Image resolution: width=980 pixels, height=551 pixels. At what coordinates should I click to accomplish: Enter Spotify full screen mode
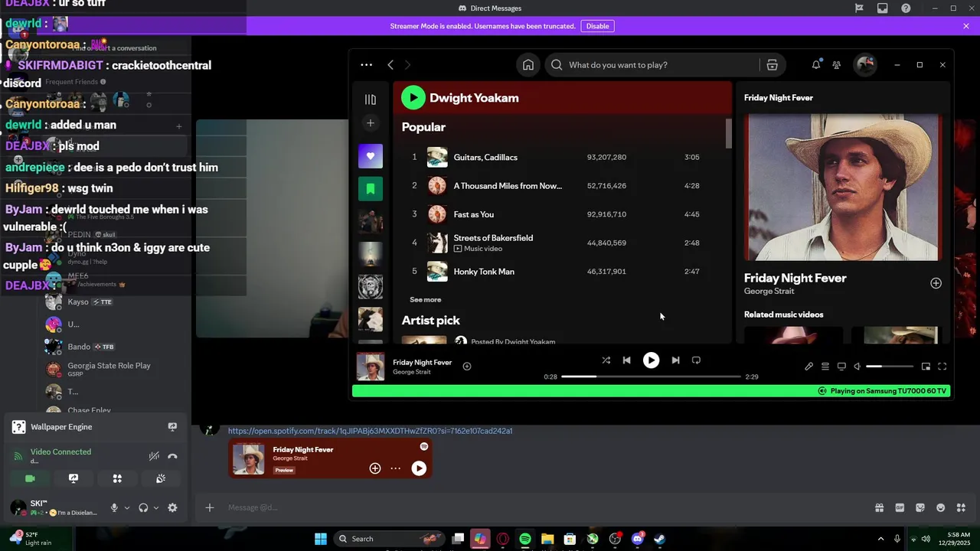[x=942, y=367]
